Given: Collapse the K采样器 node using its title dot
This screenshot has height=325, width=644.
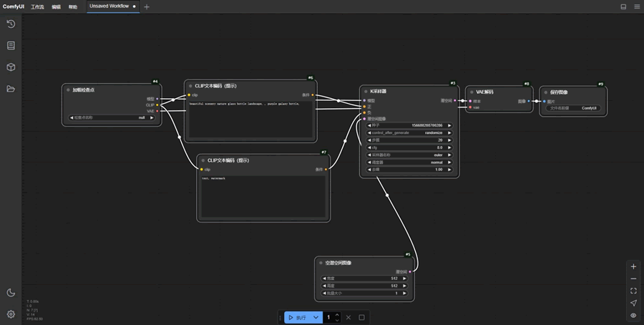Looking at the screenshot, I should tap(366, 92).
